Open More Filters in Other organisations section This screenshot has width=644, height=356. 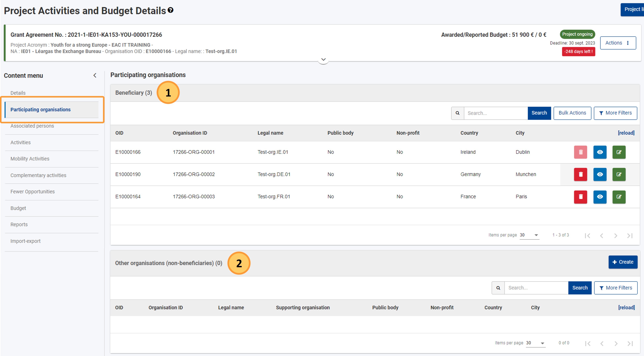pyautogui.click(x=616, y=288)
